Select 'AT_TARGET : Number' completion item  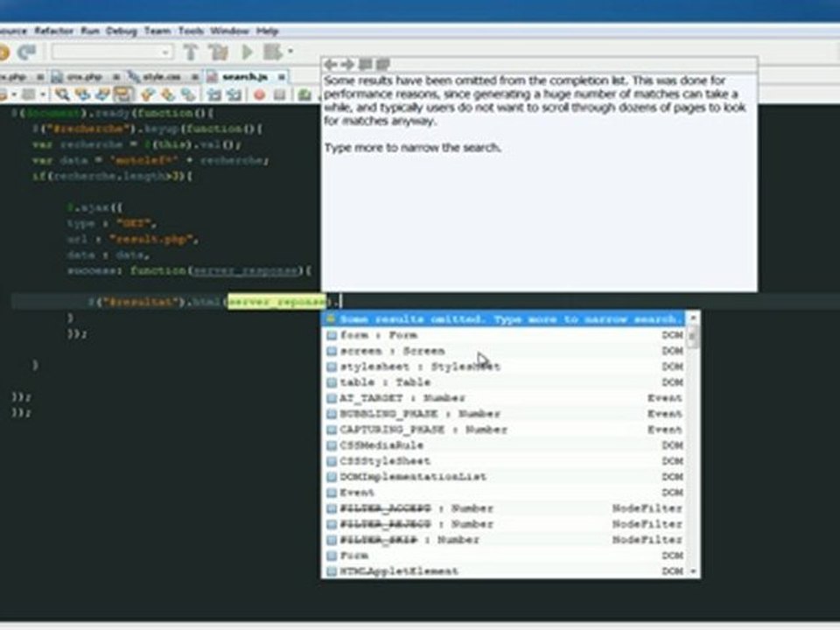point(504,398)
